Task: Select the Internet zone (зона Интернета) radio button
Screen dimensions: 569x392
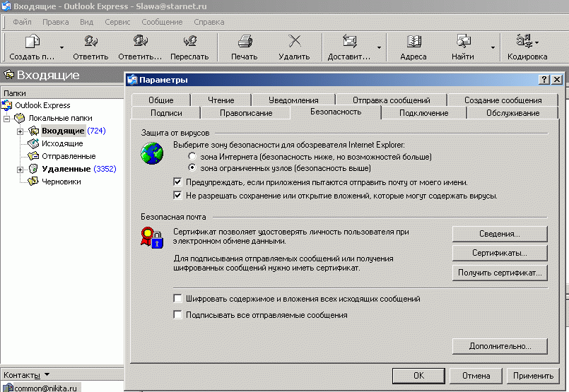Action: (192, 156)
